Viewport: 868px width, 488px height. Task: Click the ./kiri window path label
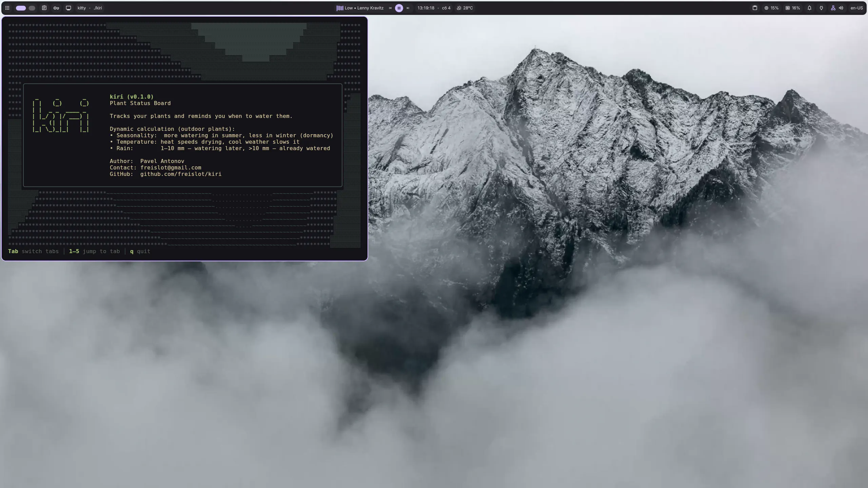pyautogui.click(x=98, y=8)
